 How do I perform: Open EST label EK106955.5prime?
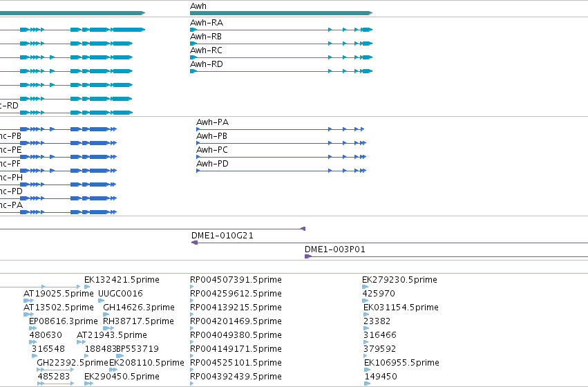pyautogui.click(x=401, y=363)
